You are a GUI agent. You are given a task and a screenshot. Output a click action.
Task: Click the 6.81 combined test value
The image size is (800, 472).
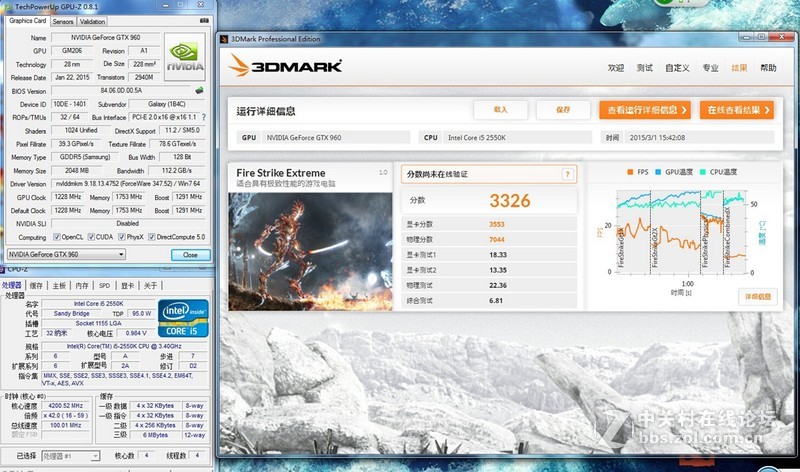496,301
